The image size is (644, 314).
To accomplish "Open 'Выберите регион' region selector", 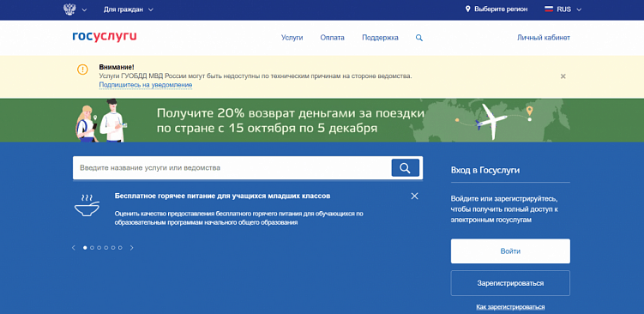I will (x=501, y=9).
